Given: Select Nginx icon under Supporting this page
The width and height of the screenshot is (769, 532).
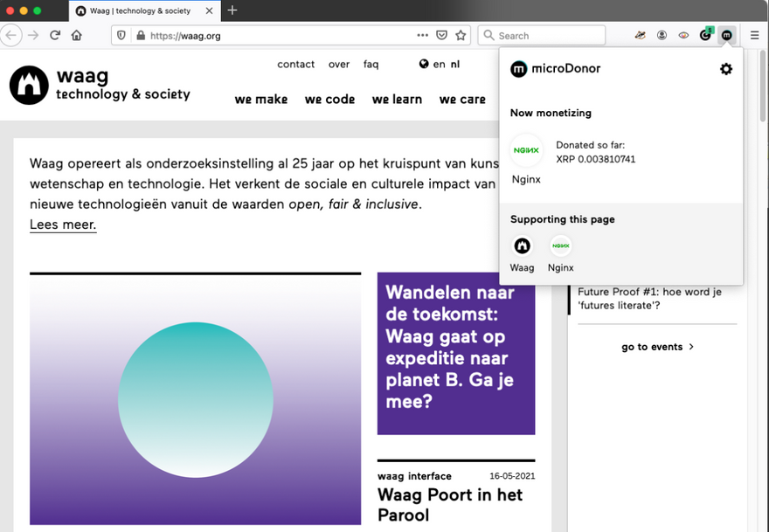Looking at the screenshot, I should [x=560, y=245].
